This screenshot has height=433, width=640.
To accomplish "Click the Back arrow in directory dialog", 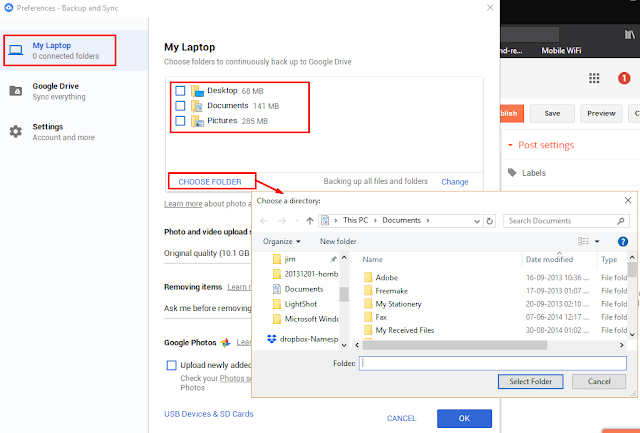I will coord(264,221).
